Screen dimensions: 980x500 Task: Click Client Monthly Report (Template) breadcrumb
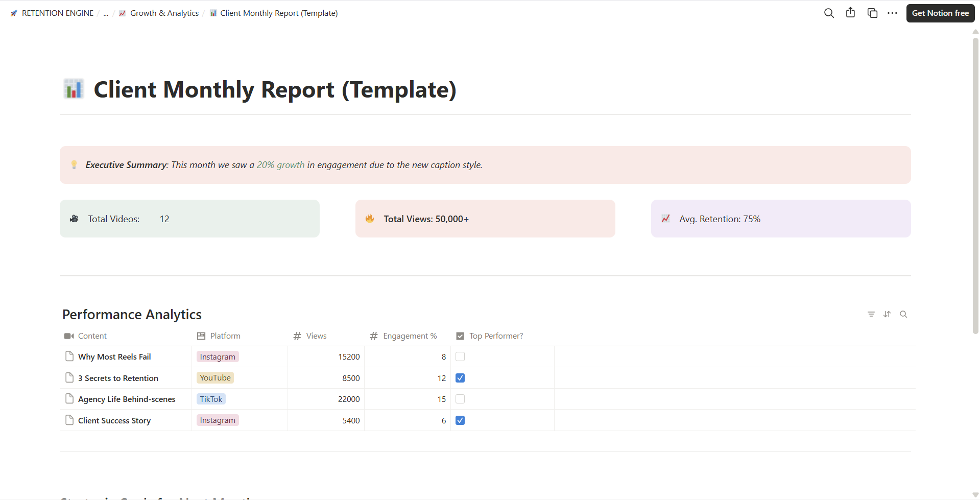point(279,13)
